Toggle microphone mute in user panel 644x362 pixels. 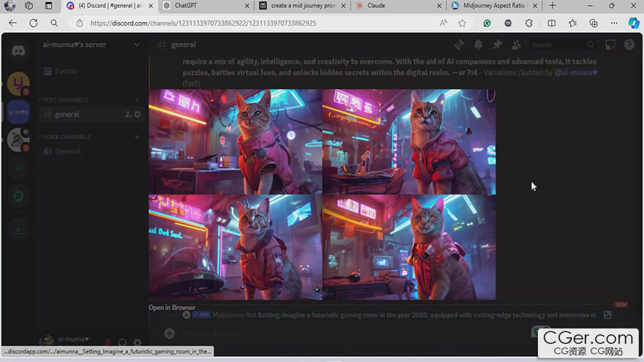pyautogui.click(x=107, y=342)
